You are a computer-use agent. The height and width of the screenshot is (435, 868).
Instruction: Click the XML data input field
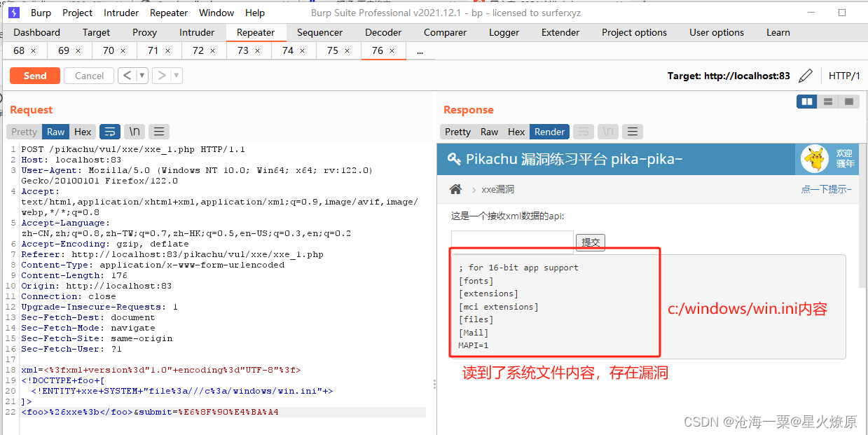coord(512,242)
